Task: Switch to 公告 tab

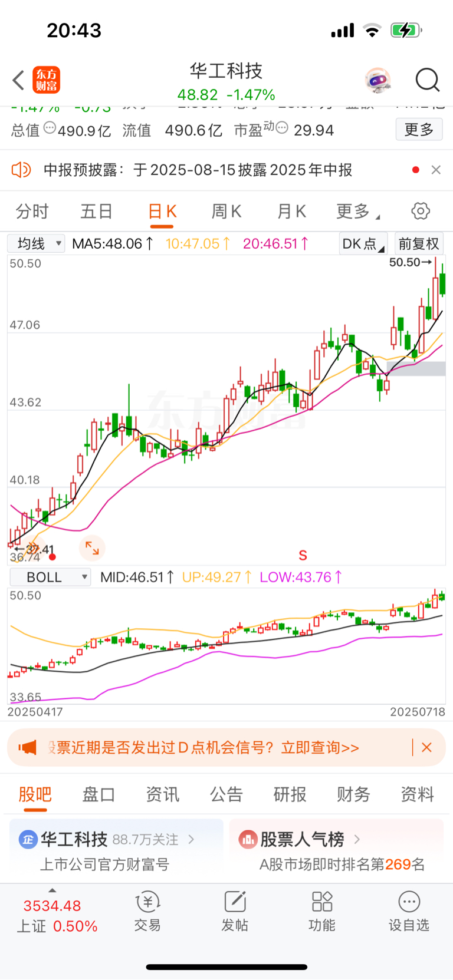Action: (x=226, y=794)
